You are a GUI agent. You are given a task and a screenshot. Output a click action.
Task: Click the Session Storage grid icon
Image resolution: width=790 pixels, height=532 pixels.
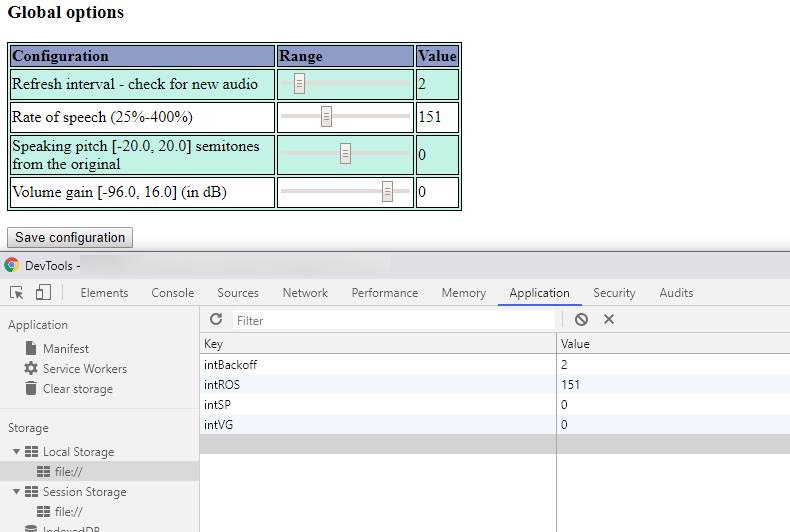[31, 492]
